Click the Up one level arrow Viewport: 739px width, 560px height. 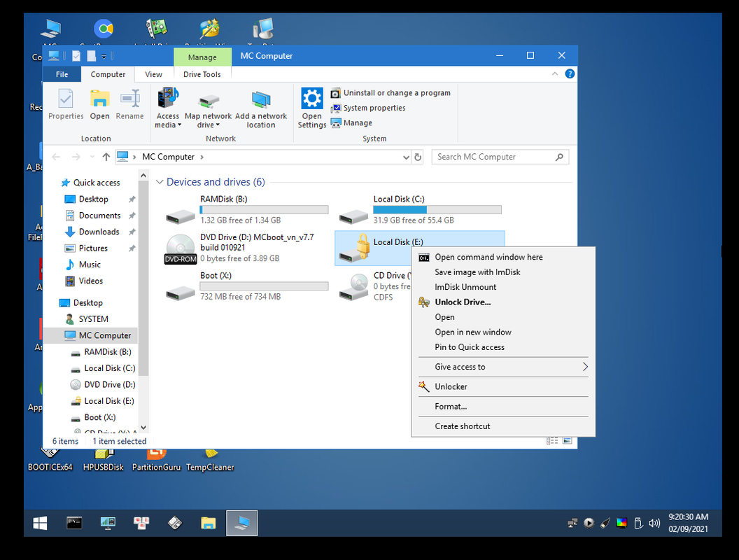click(106, 157)
